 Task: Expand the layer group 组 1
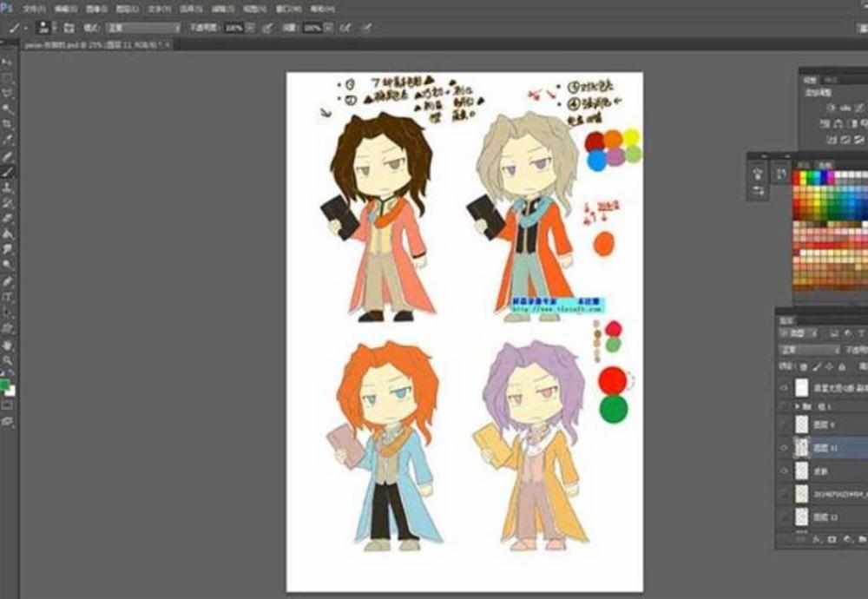pyautogui.click(x=798, y=405)
